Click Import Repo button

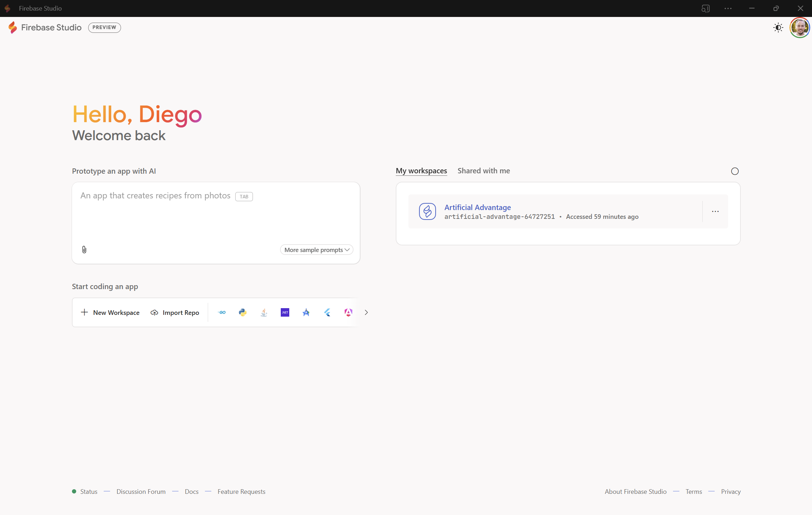pyautogui.click(x=175, y=312)
